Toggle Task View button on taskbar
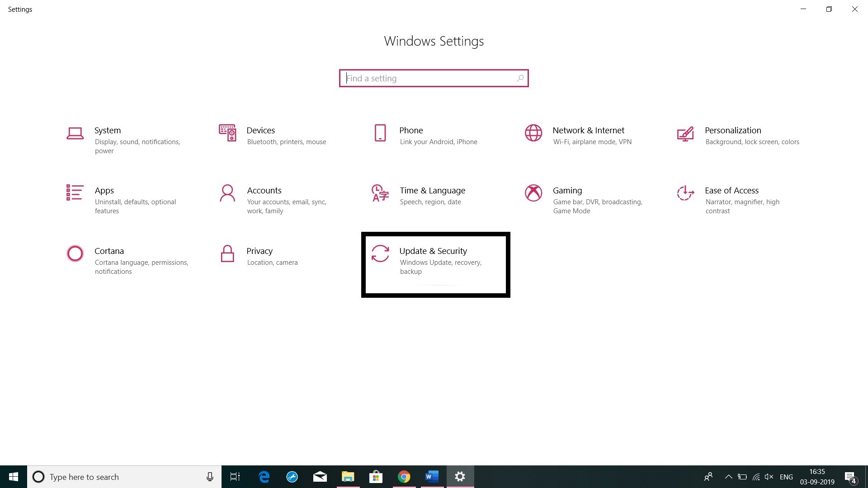 tap(236, 477)
